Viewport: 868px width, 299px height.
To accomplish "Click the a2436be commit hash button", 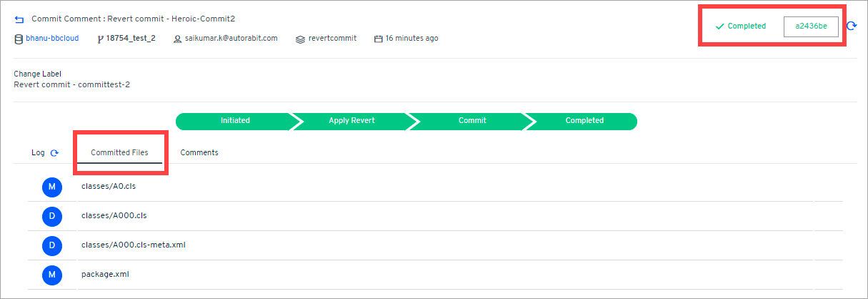I will click(x=811, y=26).
